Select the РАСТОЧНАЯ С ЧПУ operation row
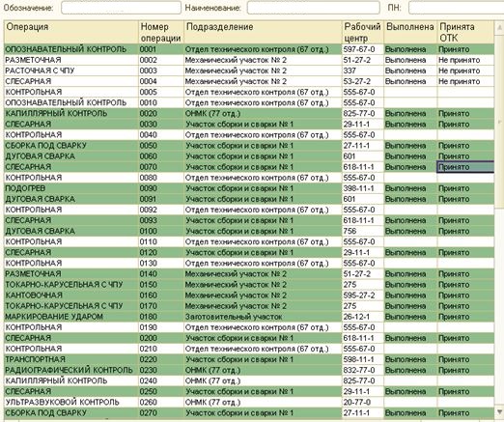Image resolution: width=504 pixels, height=422 pixels. (x=249, y=70)
